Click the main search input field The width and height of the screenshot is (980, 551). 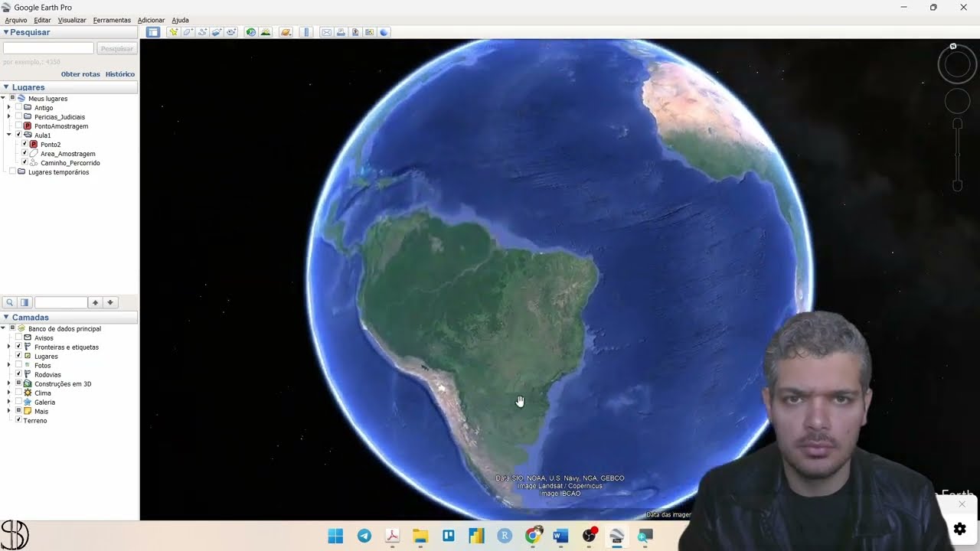(48, 48)
